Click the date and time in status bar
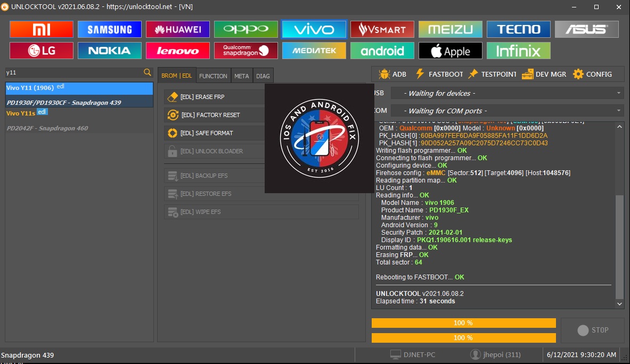630x364 pixels. [581, 355]
